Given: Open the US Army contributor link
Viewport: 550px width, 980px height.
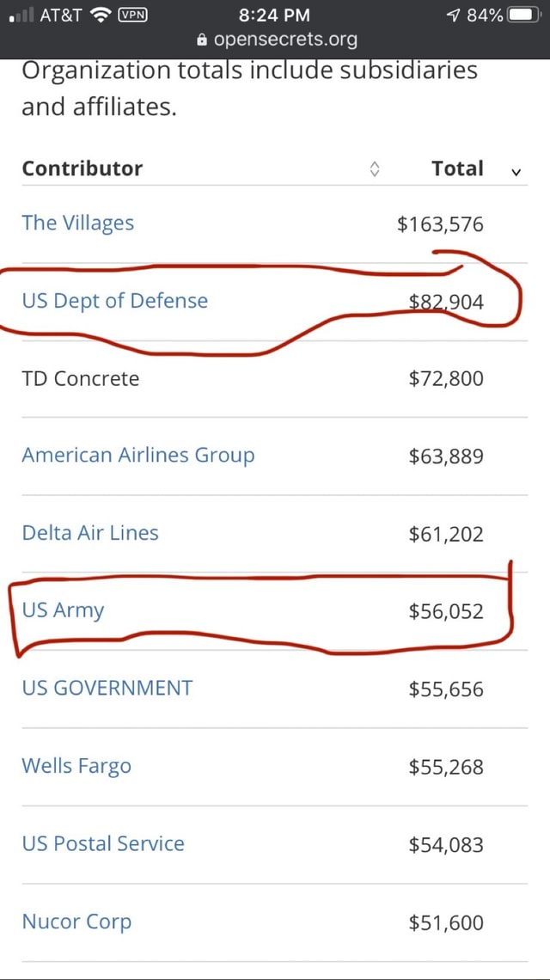Looking at the screenshot, I should [63, 609].
